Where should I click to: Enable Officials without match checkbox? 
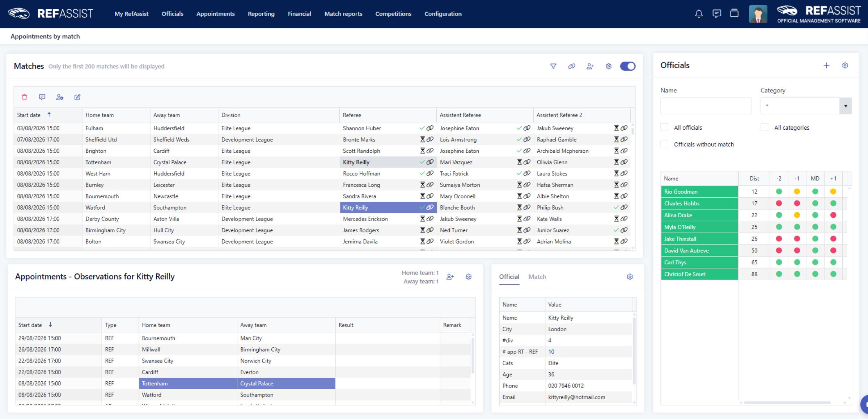[664, 144]
